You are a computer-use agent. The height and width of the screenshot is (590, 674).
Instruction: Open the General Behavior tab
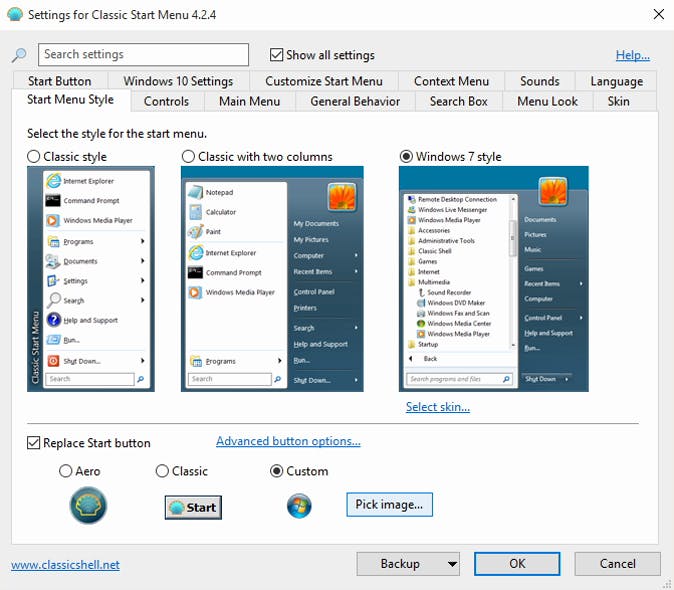click(x=355, y=101)
